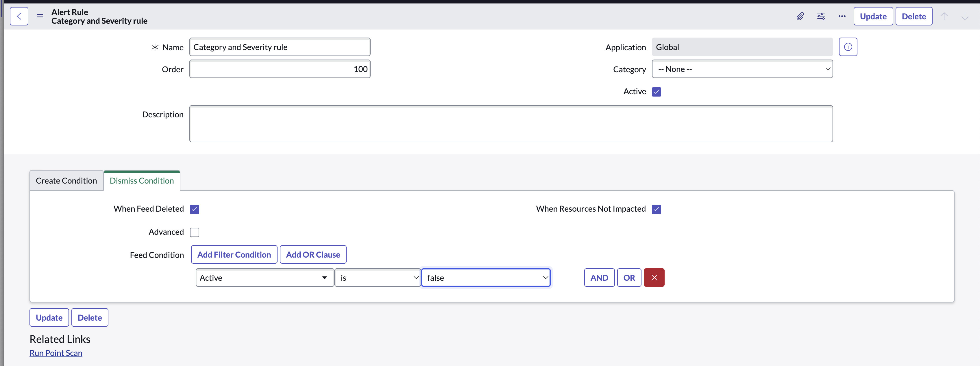Click the bottom Delete button

90,318
